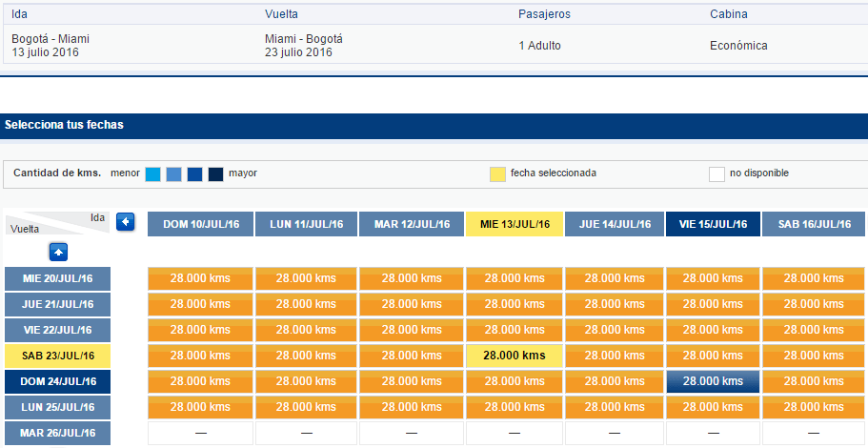Click the up arrow for earlier return dates
This screenshot has width=868, height=448.
(x=58, y=252)
